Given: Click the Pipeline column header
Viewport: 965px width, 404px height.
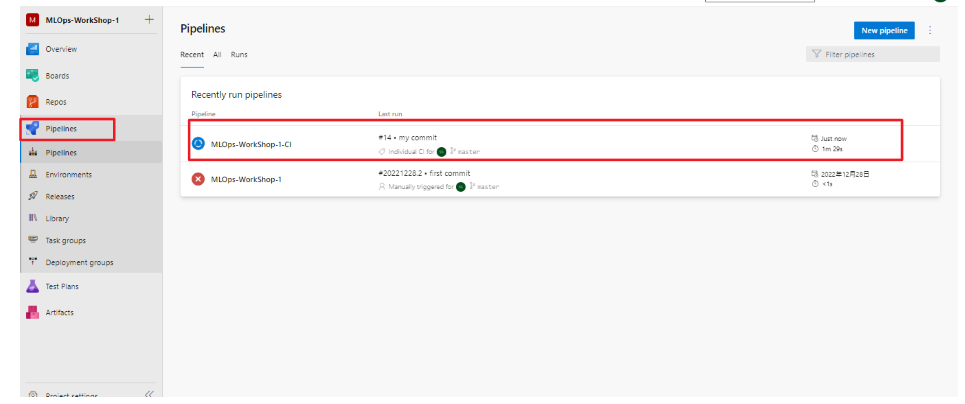Looking at the screenshot, I should [203, 114].
